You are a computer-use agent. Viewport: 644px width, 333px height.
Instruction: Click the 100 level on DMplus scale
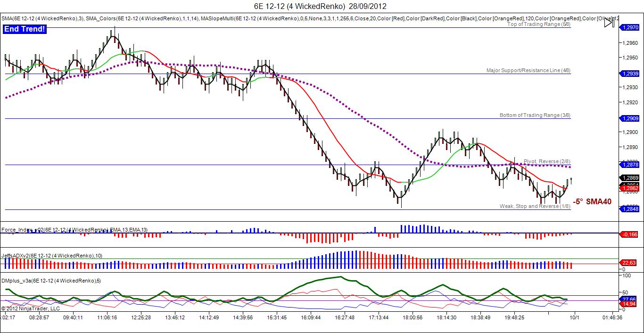tap(627, 275)
